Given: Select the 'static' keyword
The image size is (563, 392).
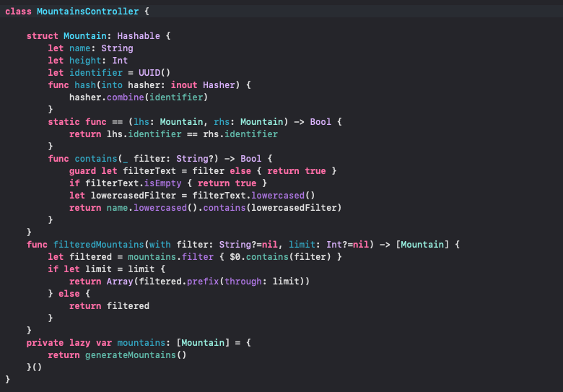Looking at the screenshot, I should coord(64,122).
